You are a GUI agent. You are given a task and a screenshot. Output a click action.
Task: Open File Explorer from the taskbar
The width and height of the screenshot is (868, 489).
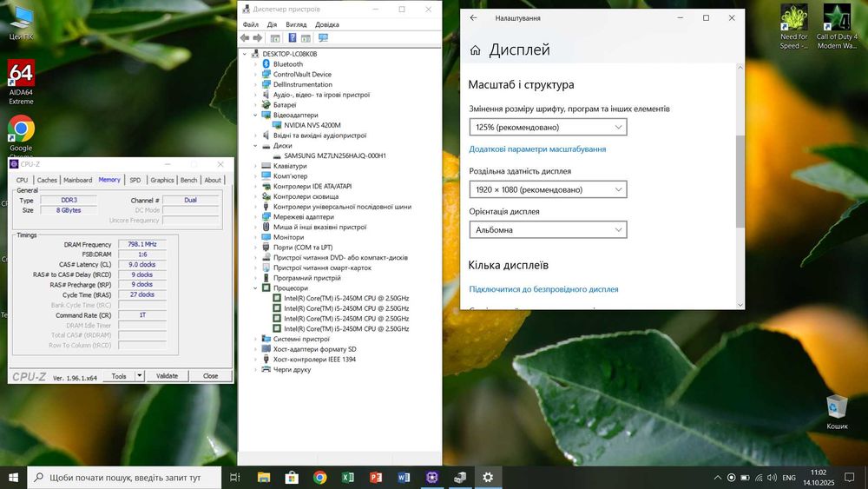[264, 478]
